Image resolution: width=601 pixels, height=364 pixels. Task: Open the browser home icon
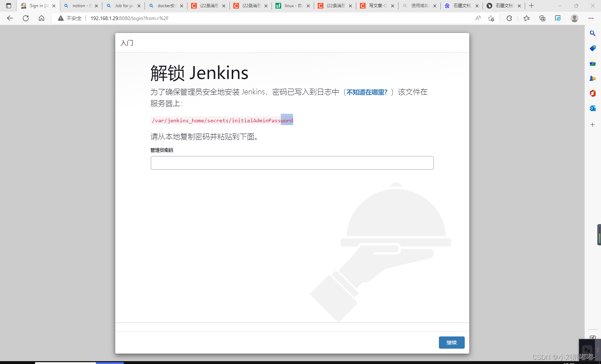click(41, 18)
